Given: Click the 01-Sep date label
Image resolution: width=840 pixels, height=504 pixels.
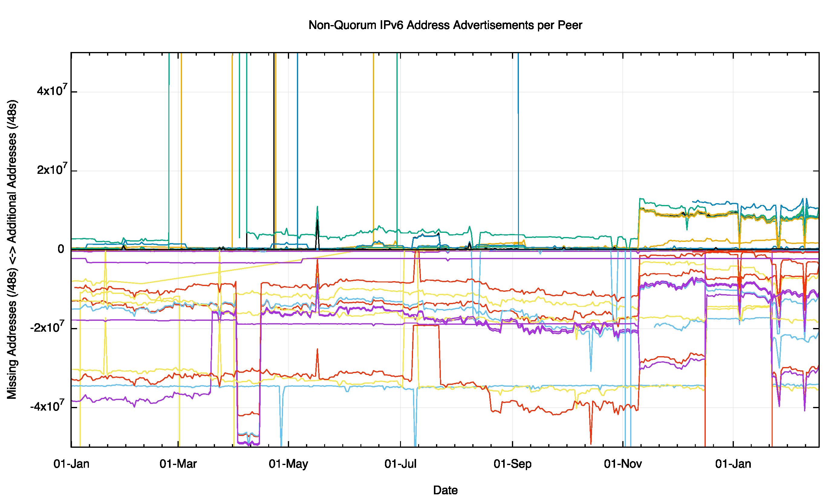Looking at the screenshot, I should pos(512,463).
